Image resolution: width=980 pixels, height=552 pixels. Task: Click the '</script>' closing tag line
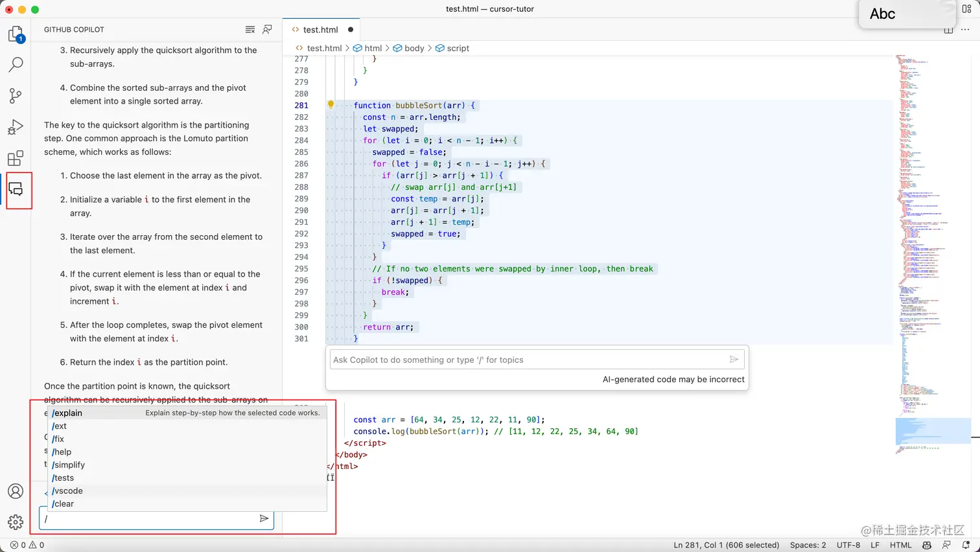tap(365, 443)
